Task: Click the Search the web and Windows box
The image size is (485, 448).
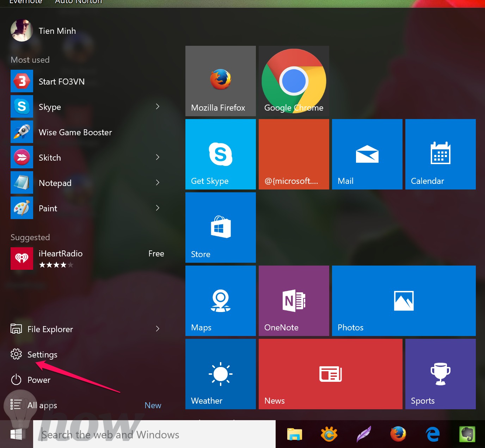Action: click(x=154, y=434)
